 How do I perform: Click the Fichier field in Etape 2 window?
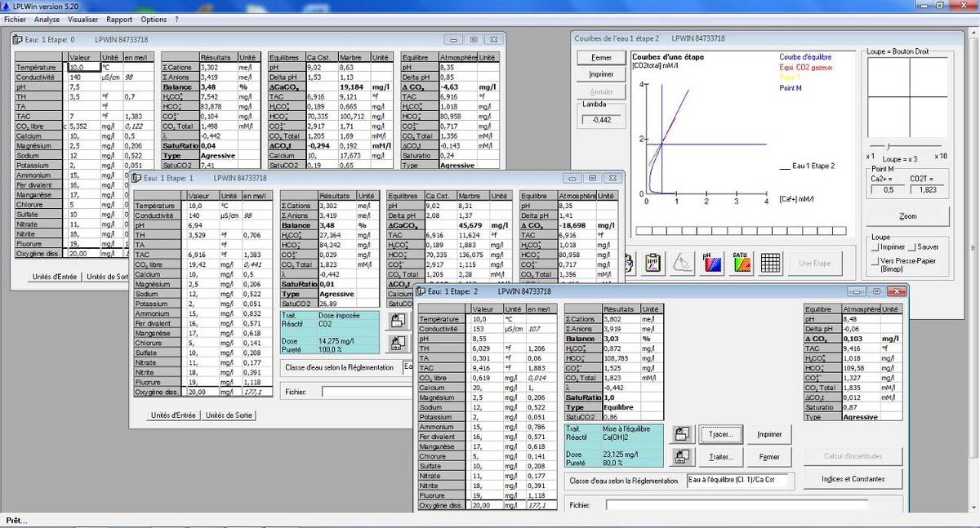735,505
